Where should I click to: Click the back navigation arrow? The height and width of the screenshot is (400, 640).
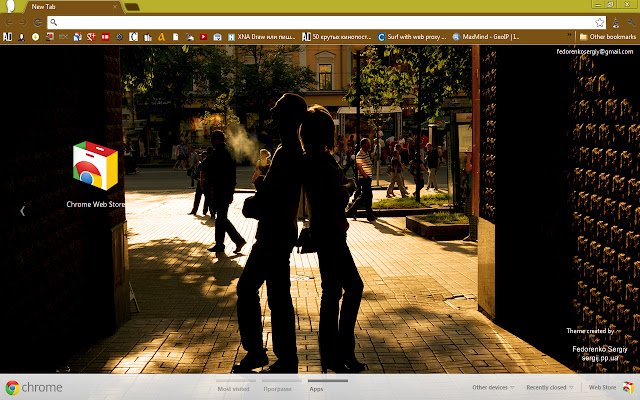[x=8, y=22]
